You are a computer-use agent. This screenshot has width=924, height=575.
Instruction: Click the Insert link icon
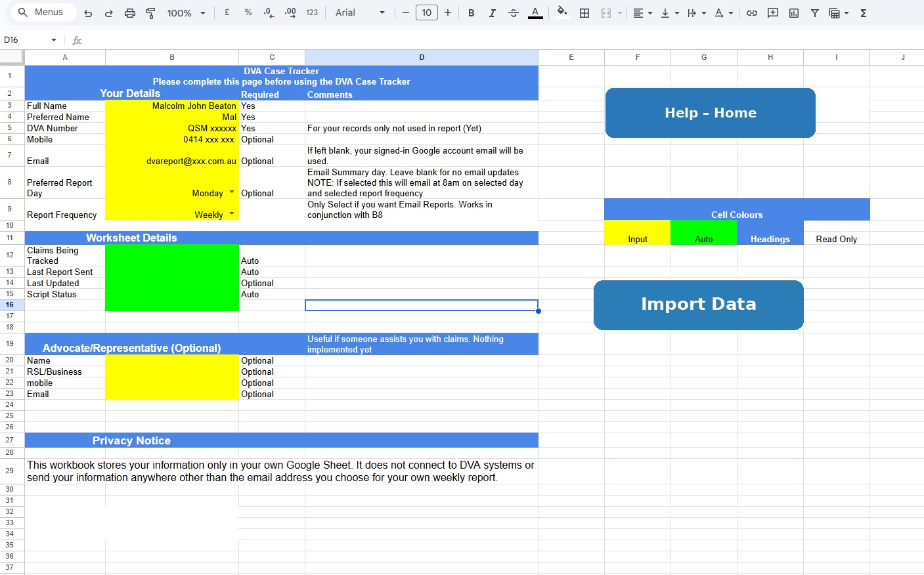pyautogui.click(x=752, y=12)
